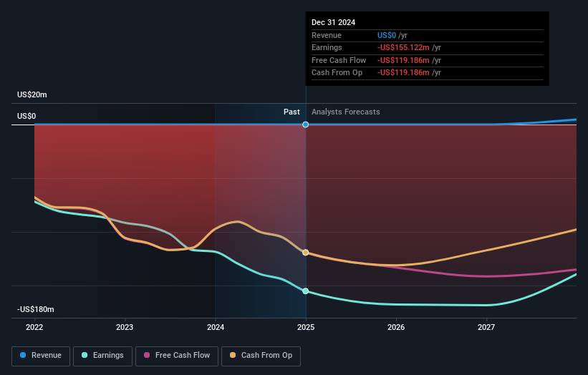Screen dimensions: 588x375
Task: Click the teal Earnings legend dot
Action: point(85,355)
